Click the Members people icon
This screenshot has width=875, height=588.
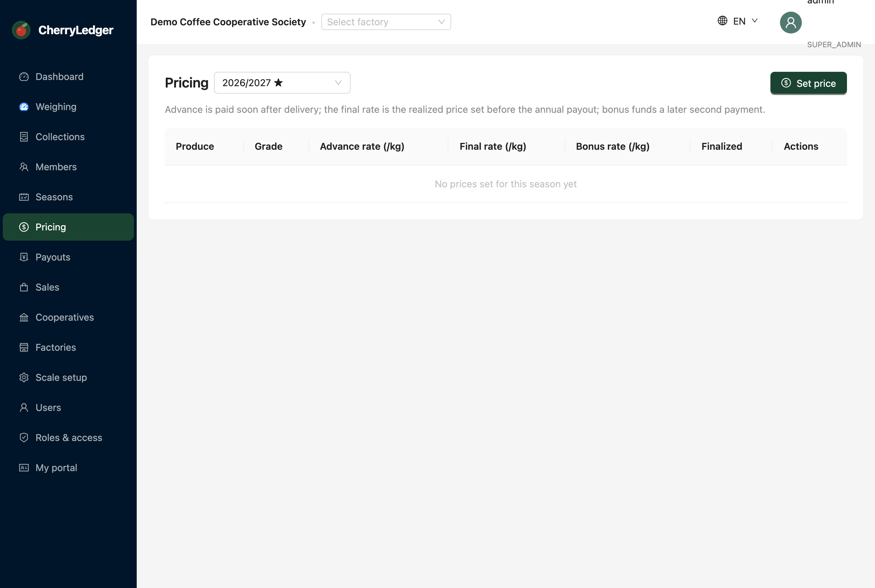click(x=24, y=167)
